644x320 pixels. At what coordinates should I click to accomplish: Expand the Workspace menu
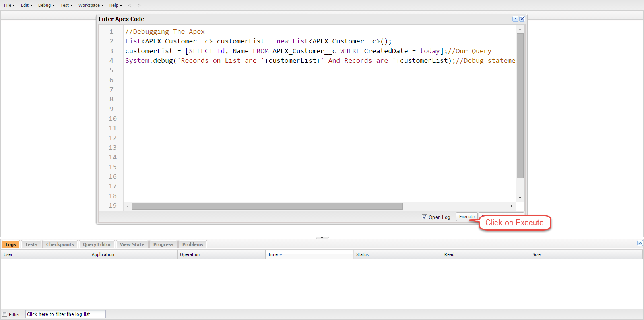[91, 5]
